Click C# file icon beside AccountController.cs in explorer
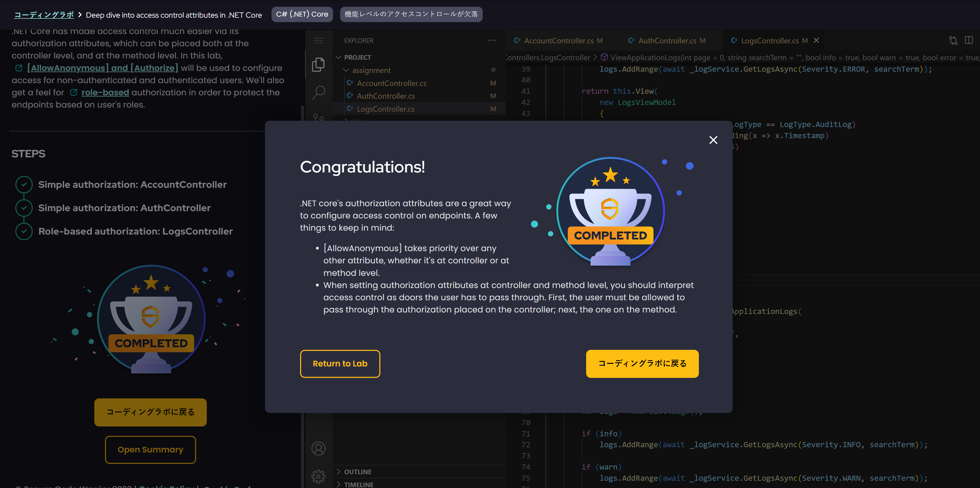The image size is (980, 488). 350,83
